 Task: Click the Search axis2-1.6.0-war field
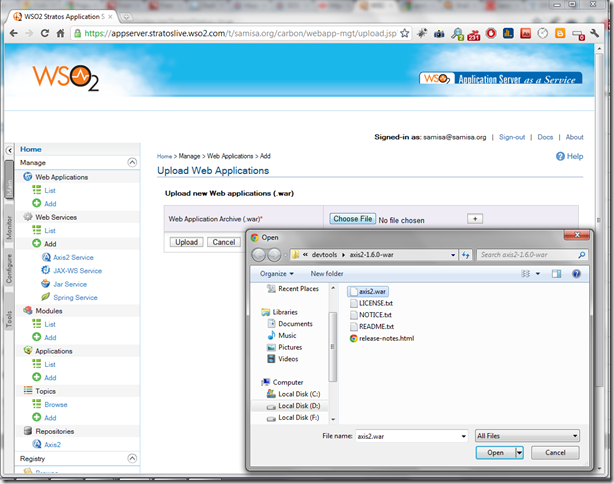(532, 255)
